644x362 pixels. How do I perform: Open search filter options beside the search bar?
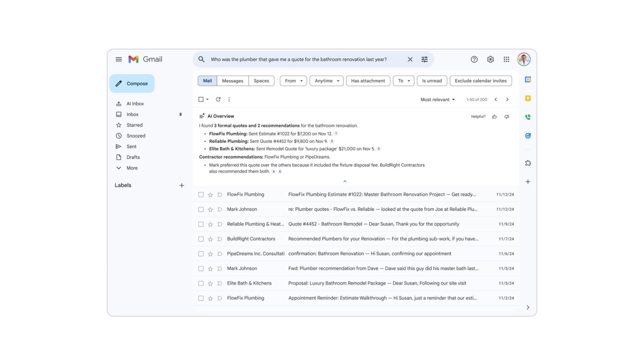pyautogui.click(x=424, y=59)
